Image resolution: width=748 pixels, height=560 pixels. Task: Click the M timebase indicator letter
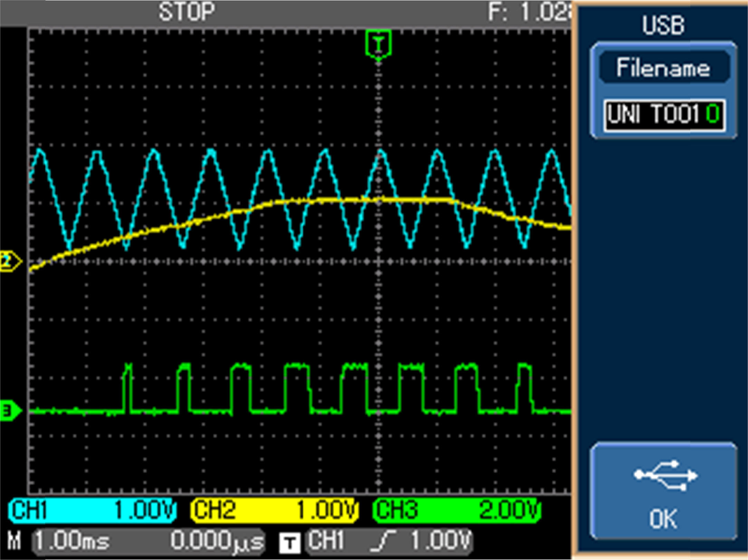(15, 541)
